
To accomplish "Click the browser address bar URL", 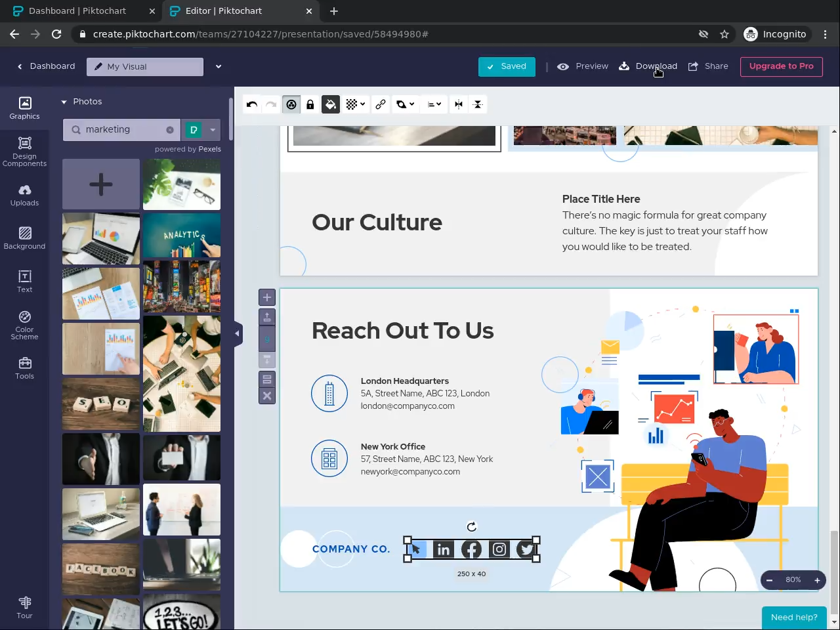I will click(261, 34).
